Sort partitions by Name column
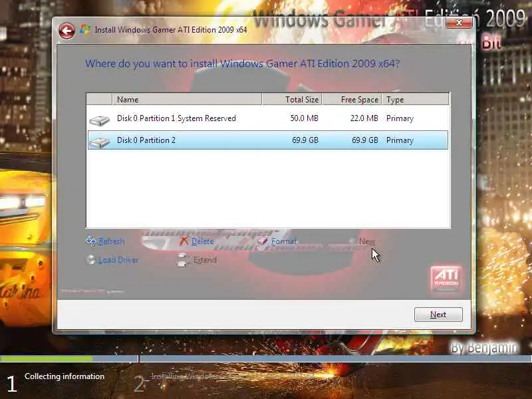The height and width of the screenshot is (399, 532). pos(187,99)
